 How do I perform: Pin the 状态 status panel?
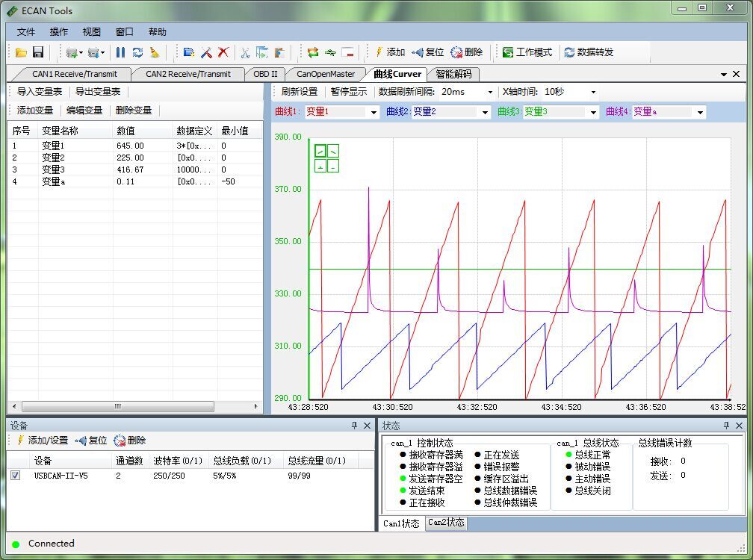(x=726, y=425)
